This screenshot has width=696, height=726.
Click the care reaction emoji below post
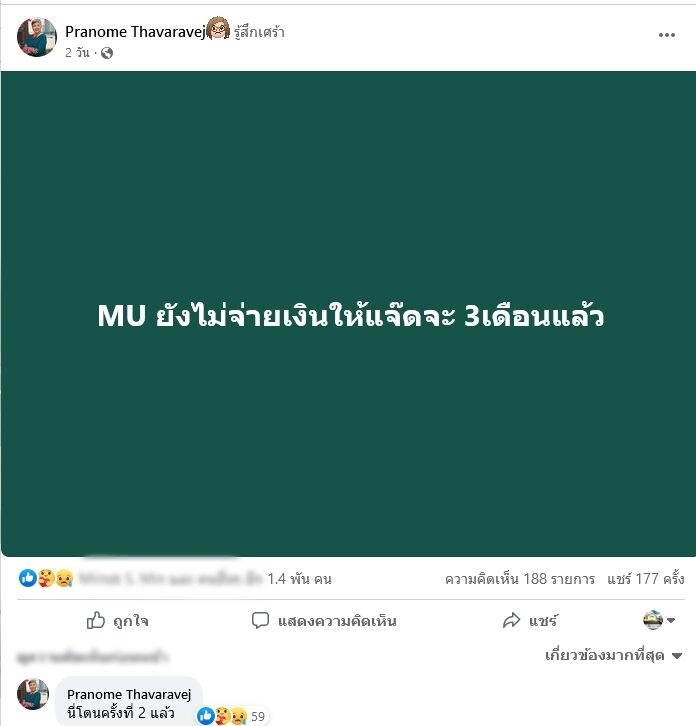(45, 578)
